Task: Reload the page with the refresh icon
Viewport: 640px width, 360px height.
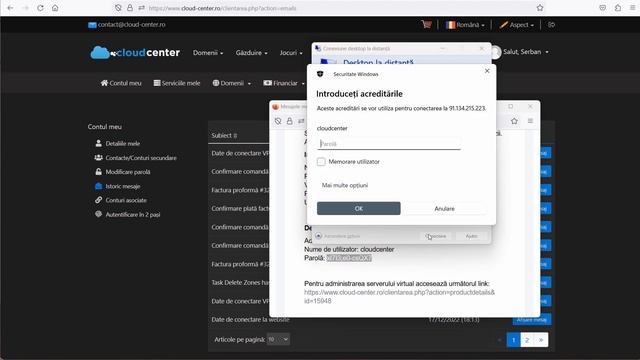Action: coord(40,8)
